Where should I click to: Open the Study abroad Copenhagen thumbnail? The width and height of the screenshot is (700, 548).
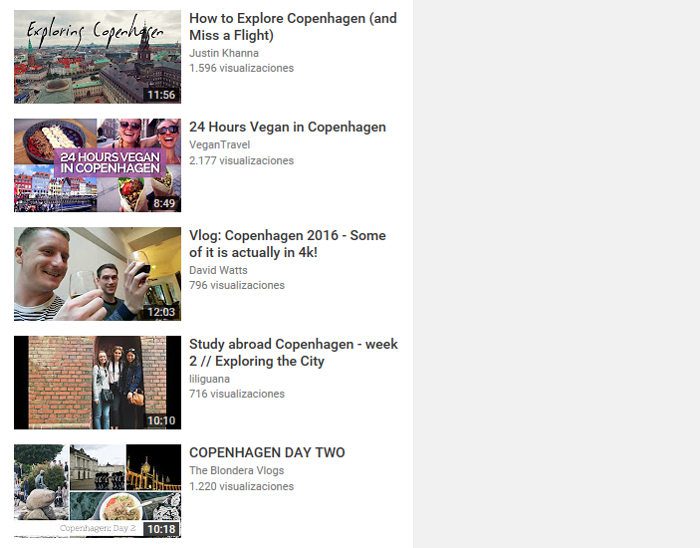97,382
